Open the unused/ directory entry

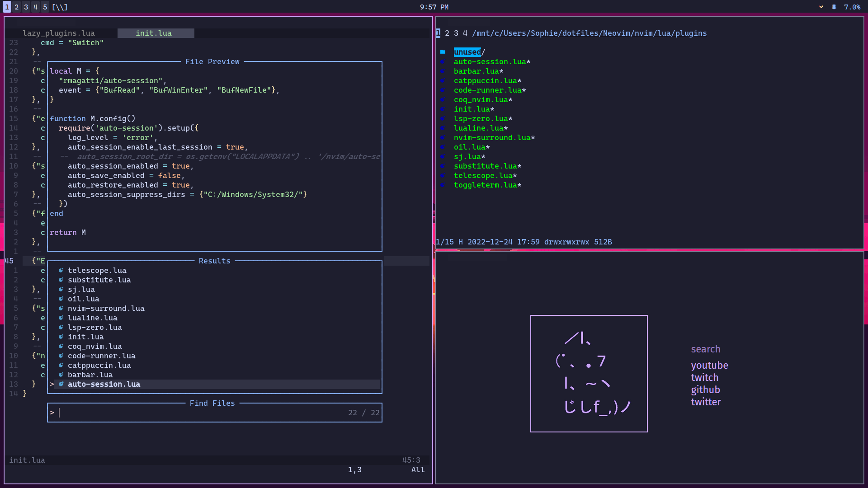[467, 52]
